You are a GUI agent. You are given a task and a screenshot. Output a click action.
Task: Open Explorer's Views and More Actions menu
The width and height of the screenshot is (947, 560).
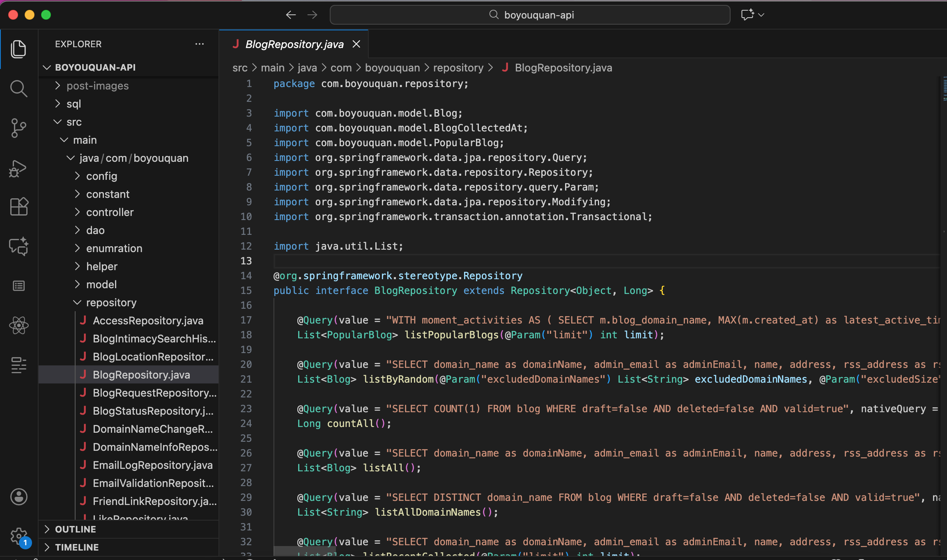(200, 44)
